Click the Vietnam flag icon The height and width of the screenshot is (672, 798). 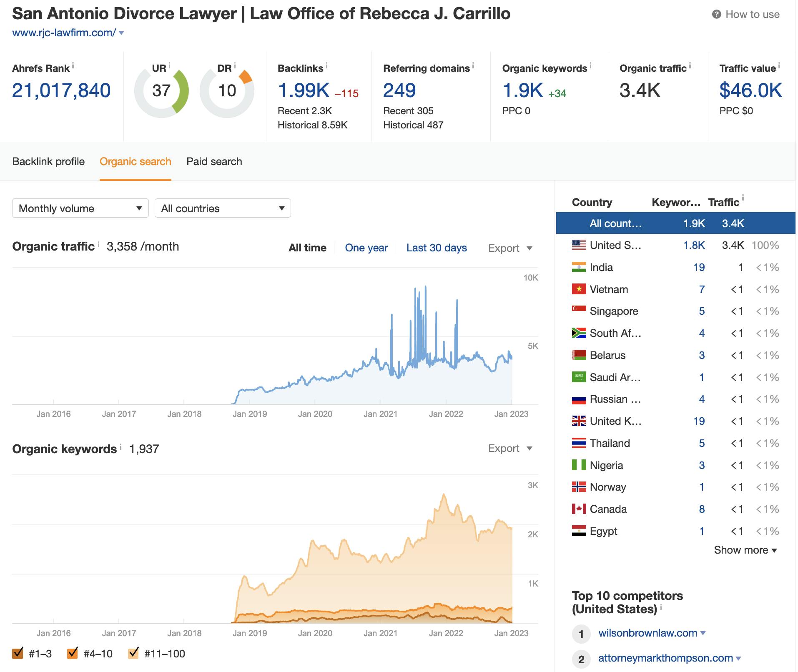click(x=579, y=289)
